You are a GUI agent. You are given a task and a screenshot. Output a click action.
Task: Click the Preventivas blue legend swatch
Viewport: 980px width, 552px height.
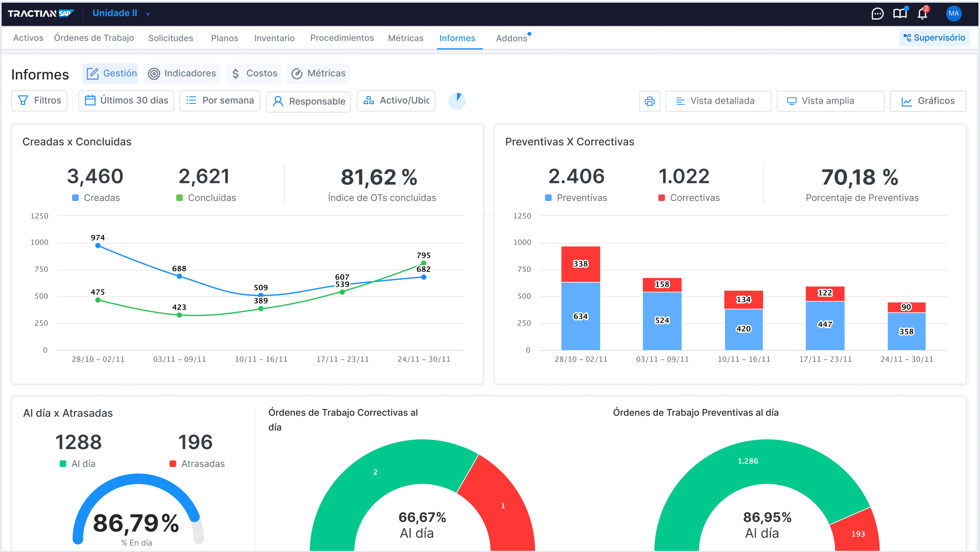pos(548,198)
